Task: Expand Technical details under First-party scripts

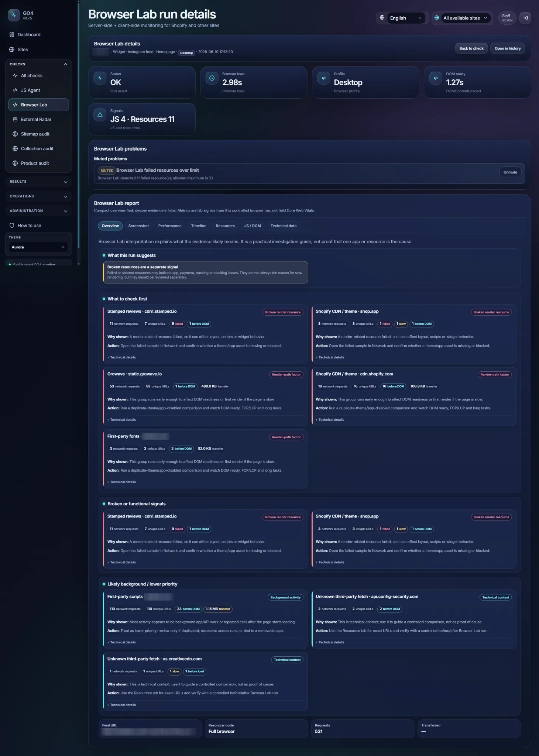Action: 122,642
